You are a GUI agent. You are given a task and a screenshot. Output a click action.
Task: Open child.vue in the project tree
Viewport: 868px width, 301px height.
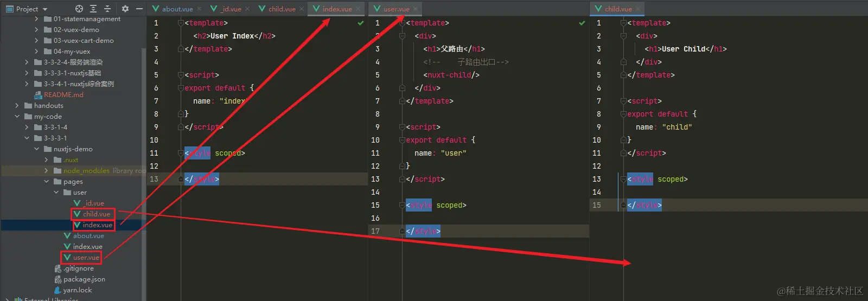click(x=97, y=214)
